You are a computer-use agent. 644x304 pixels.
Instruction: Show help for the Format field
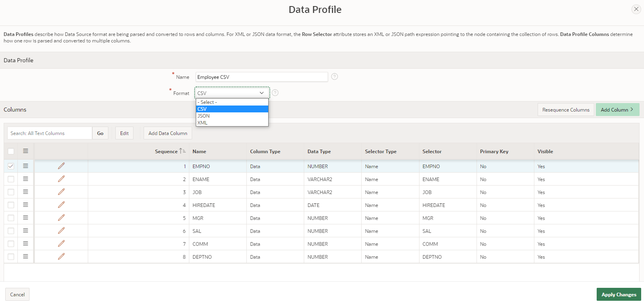pyautogui.click(x=275, y=93)
